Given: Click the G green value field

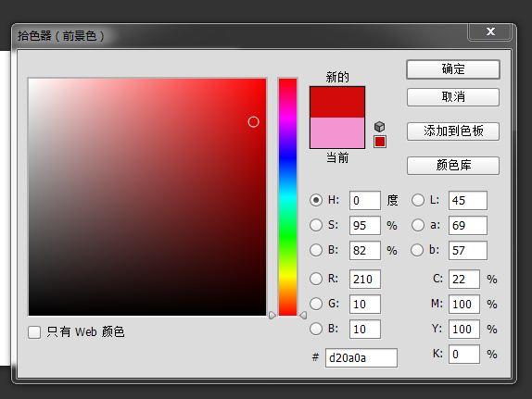Looking at the screenshot, I should coord(365,304).
